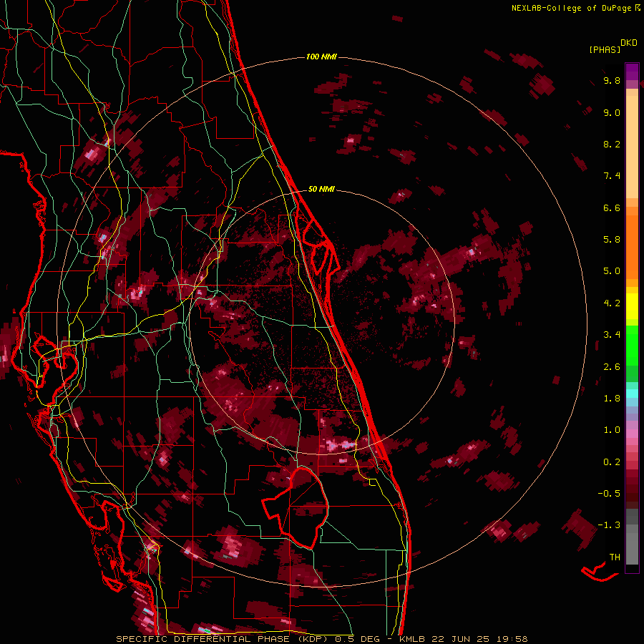Click the 3.4 value on the color scale
The image size is (644, 644).
click(612, 335)
